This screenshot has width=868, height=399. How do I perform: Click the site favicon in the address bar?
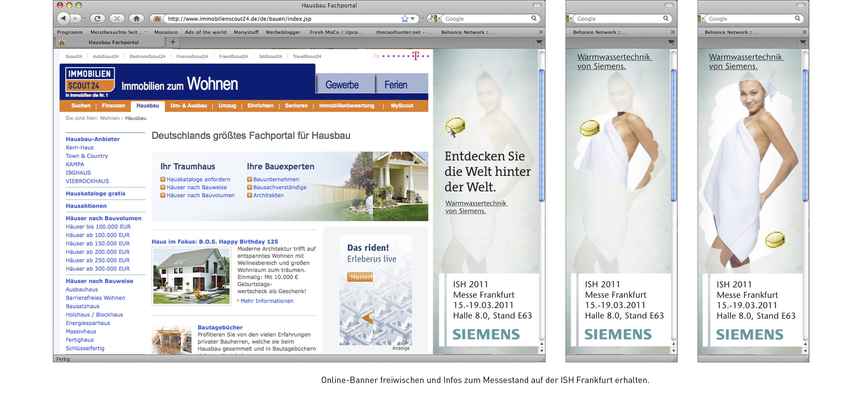tap(157, 19)
